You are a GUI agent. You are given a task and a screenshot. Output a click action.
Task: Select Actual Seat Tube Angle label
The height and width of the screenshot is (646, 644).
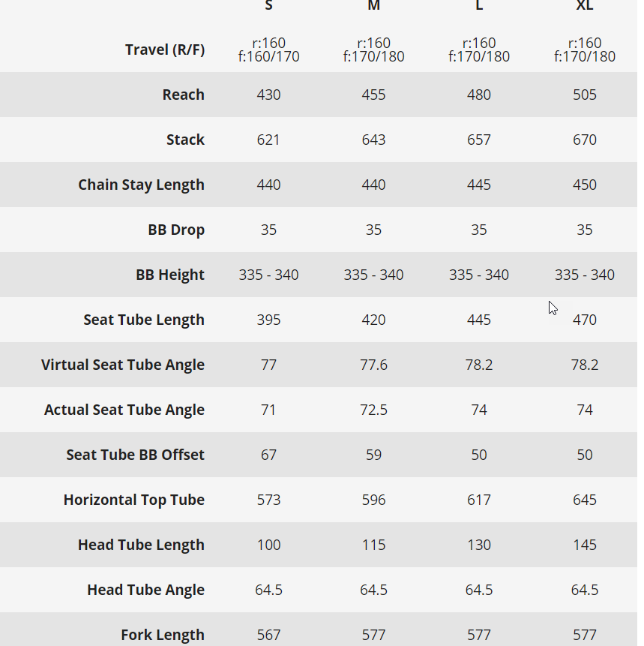pyautogui.click(x=124, y=410)
